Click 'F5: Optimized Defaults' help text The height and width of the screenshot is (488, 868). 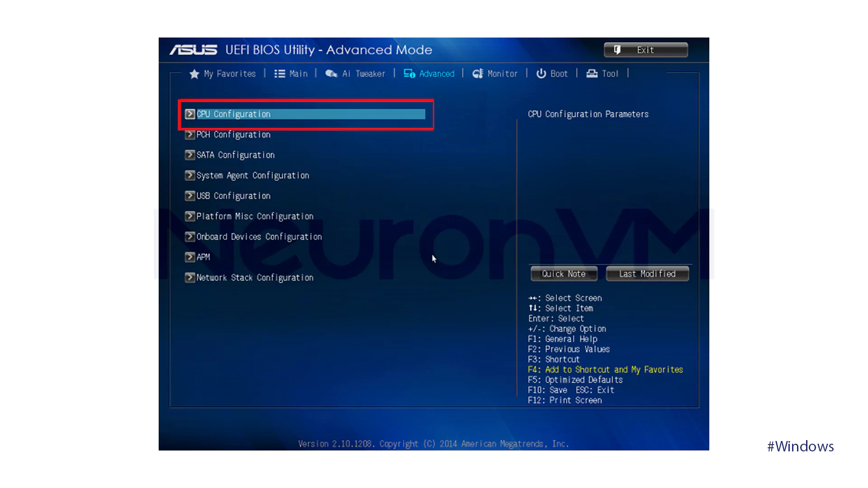click(x=575, y=380)
